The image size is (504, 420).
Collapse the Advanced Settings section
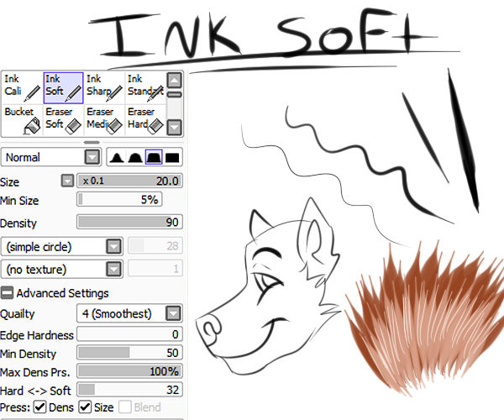point(7,293)
